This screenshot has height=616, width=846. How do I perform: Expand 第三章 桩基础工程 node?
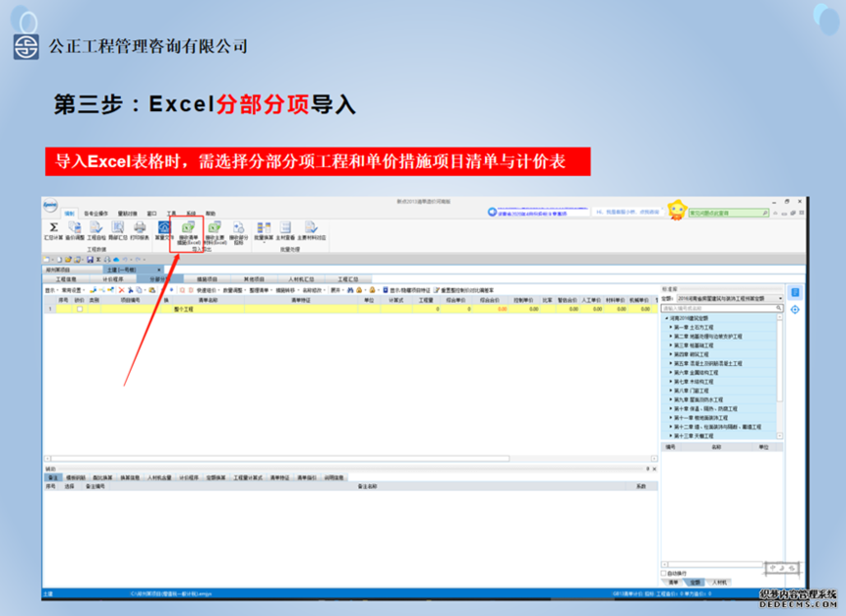[x=671, y=345]
